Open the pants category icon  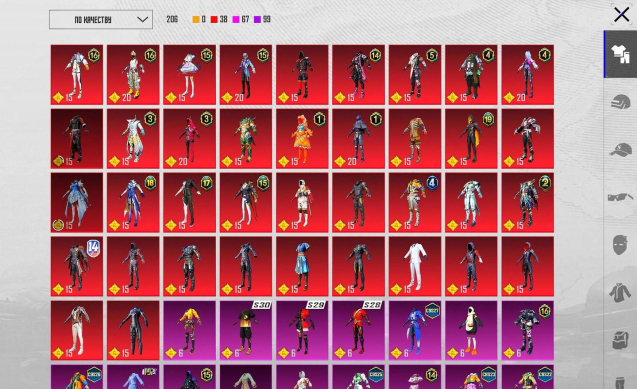[620, 383]
